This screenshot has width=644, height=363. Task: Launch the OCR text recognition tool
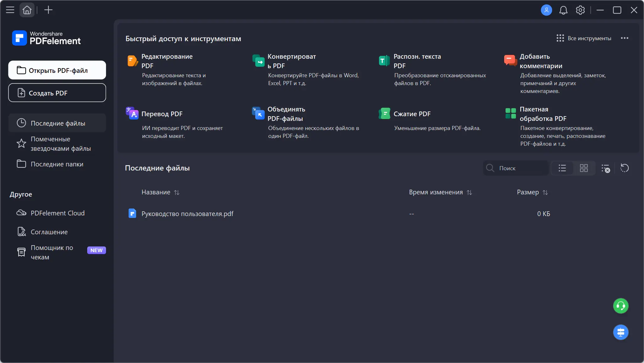[x=384, y=61]
